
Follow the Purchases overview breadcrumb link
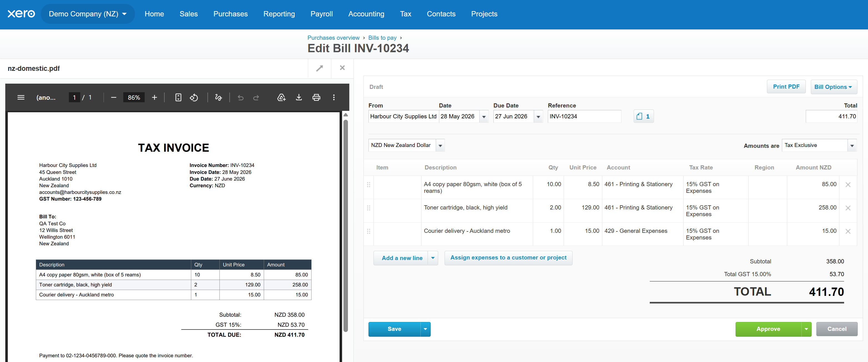coord(333,38)
